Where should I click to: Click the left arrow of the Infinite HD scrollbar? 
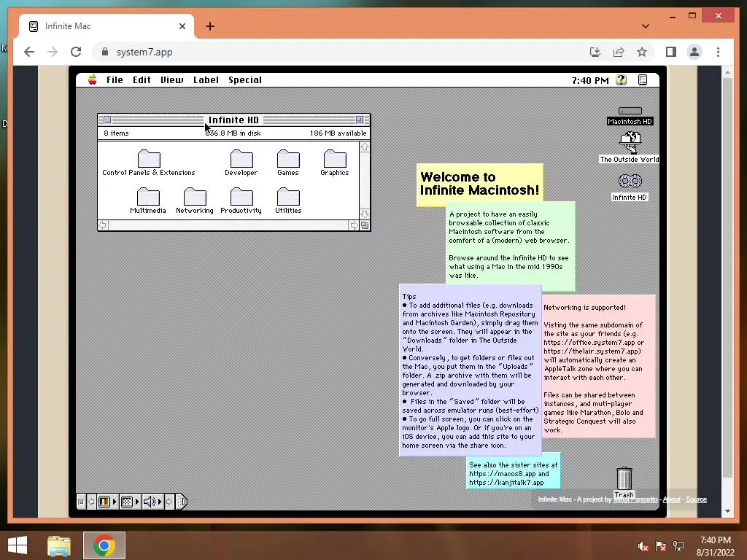pyautogui.click(x=103, y=225)
